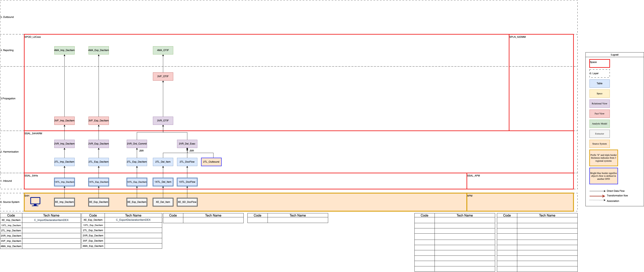
Task: Click the XE_Del_Item extractor box
Action: click(163, 202)
